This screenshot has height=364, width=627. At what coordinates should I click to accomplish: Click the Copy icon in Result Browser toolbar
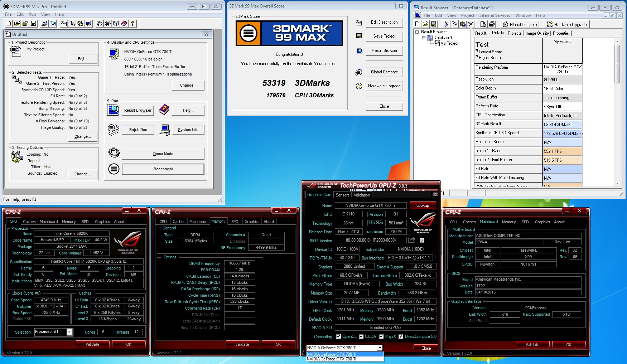[454, 24]
